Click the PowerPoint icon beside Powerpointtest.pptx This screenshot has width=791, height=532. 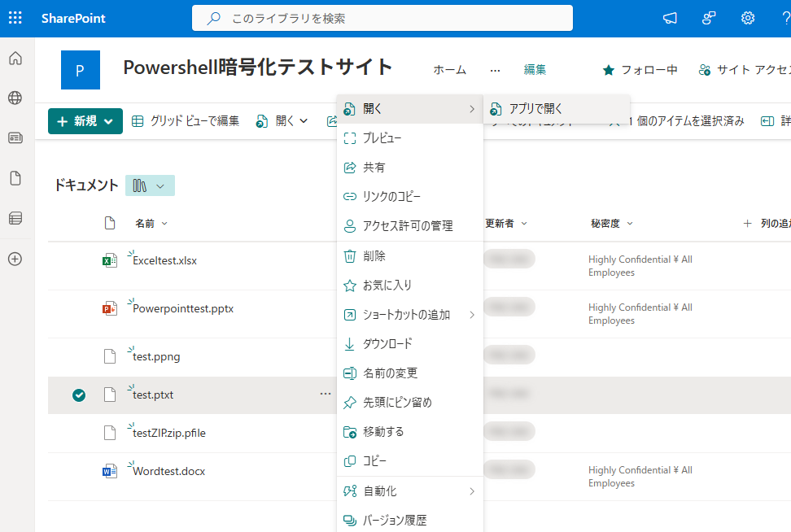pos(109,307)
